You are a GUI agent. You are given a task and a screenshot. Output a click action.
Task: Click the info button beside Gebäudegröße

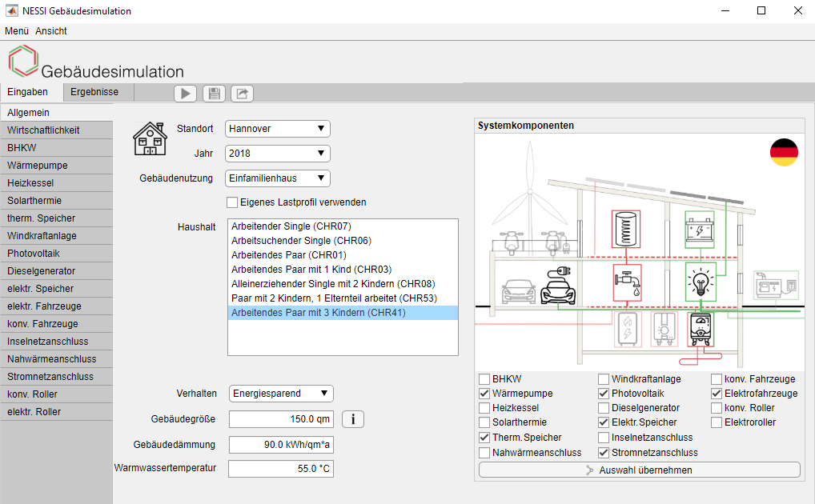click(x=353, y=419)
